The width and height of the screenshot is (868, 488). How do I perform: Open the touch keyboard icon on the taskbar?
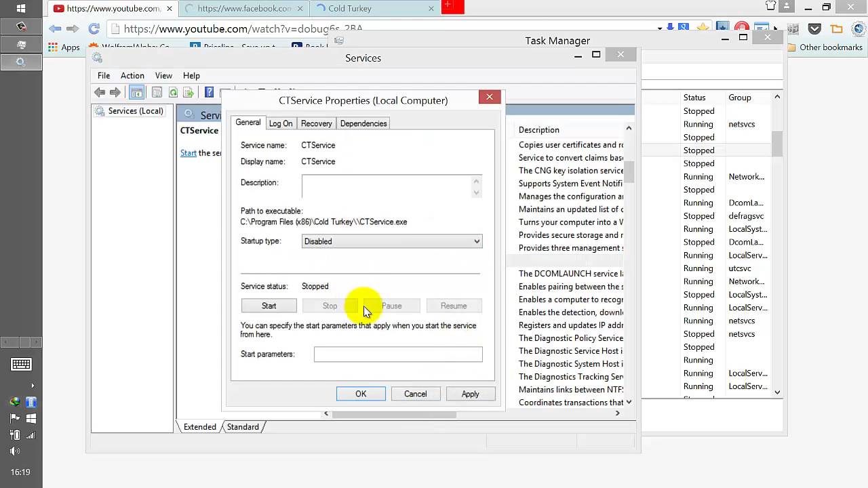point(21,365)
